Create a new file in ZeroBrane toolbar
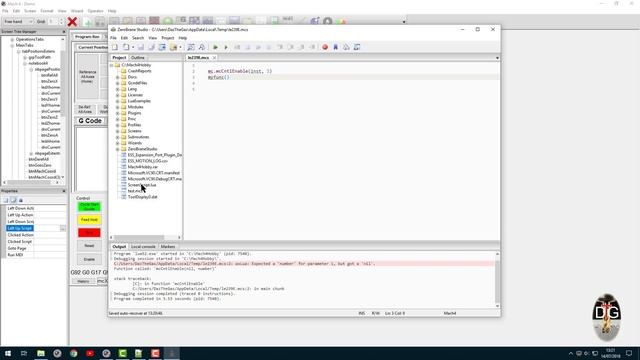This screenshot has height=360, width=640. (x=115, y=47)
